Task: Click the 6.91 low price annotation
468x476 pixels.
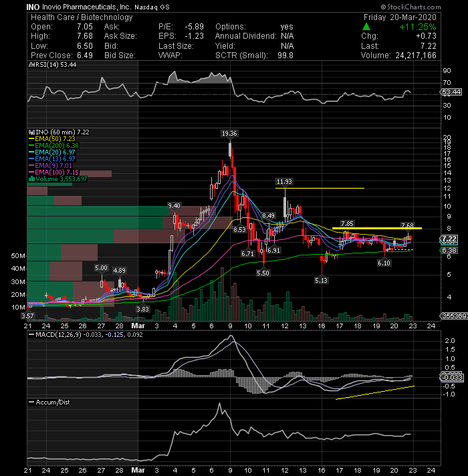Action: [273, 251]
